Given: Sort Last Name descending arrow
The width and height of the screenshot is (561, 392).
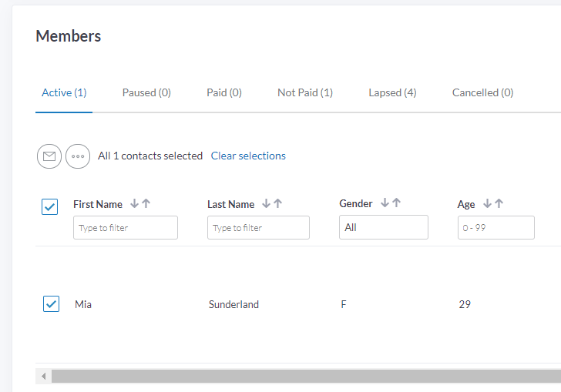Looking at the screenshot, I should tap(266, 203).
